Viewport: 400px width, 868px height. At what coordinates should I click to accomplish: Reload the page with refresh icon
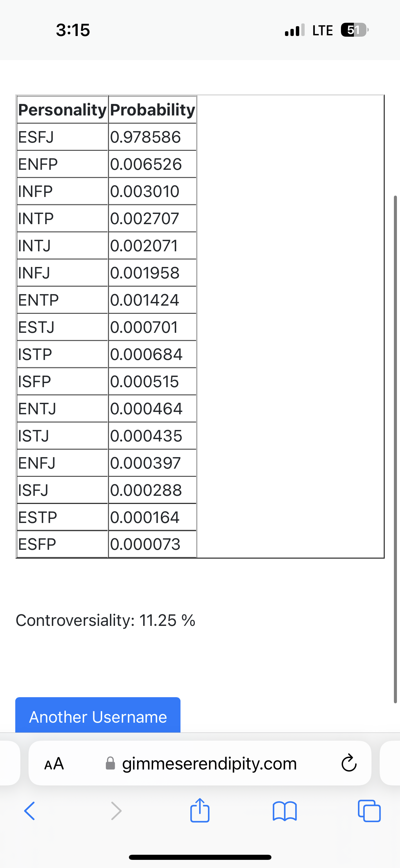349,763
